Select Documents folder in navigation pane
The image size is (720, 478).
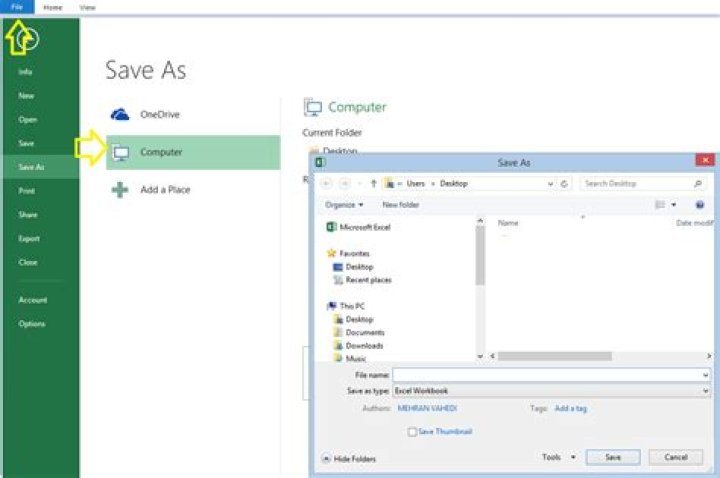tap(359, 332)
